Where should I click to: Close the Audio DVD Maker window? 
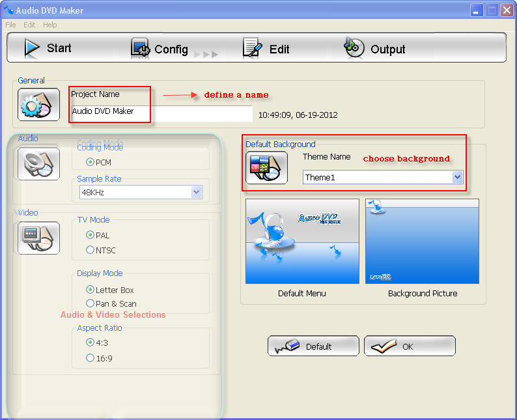click(x=507, y=10)
